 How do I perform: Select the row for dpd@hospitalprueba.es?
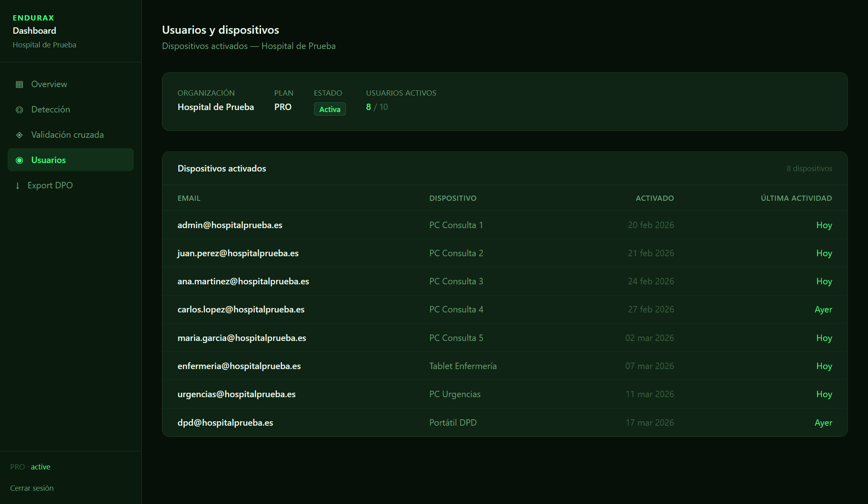click(482, 422)
